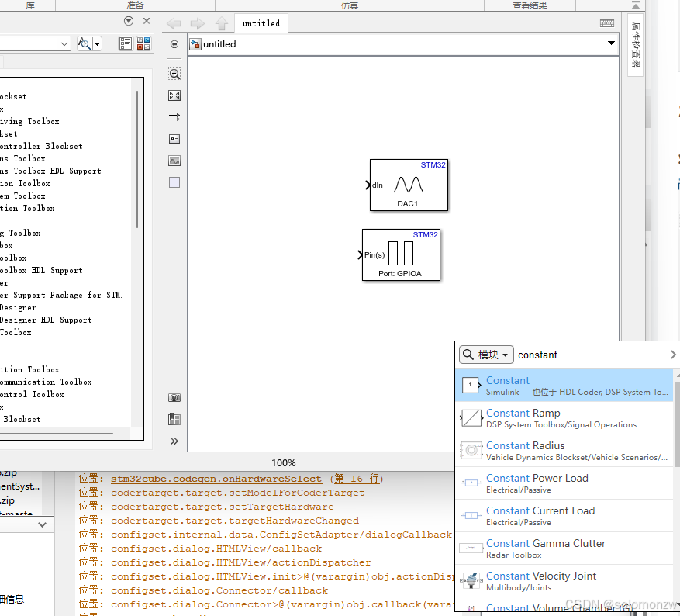Screen dimensions: 680x616
Task: Click the constant quick-insert search field
Action: click(592, 355)
